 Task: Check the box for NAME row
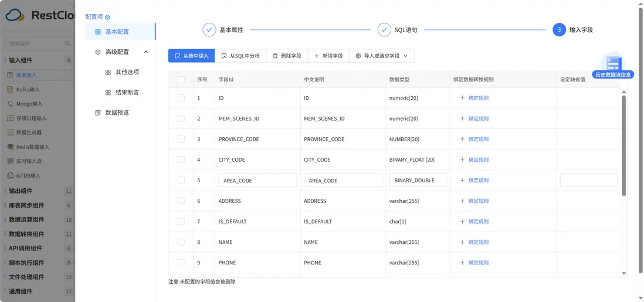(x=181, y=242)
